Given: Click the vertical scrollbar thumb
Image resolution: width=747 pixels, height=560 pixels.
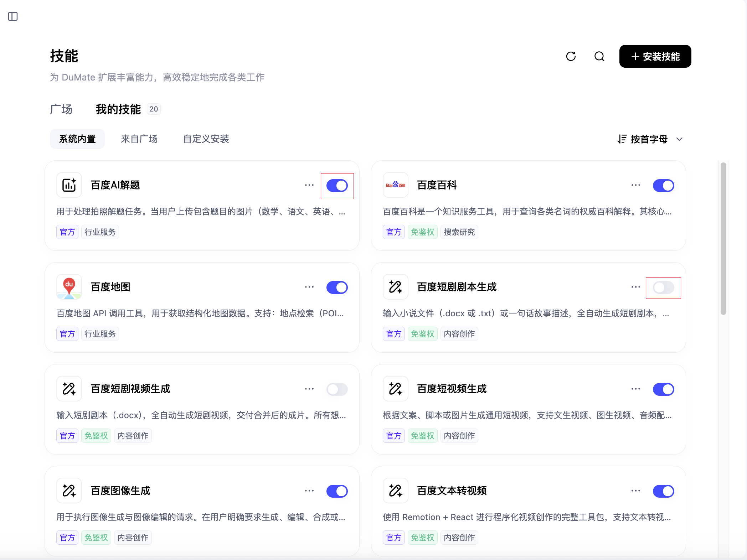Looking at the screenshot, I should (x=723, y=239).
